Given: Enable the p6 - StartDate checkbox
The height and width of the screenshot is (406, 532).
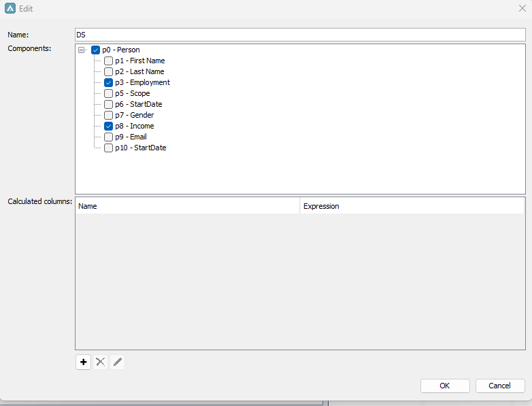Looking at the screenshot, I should 108,104.
